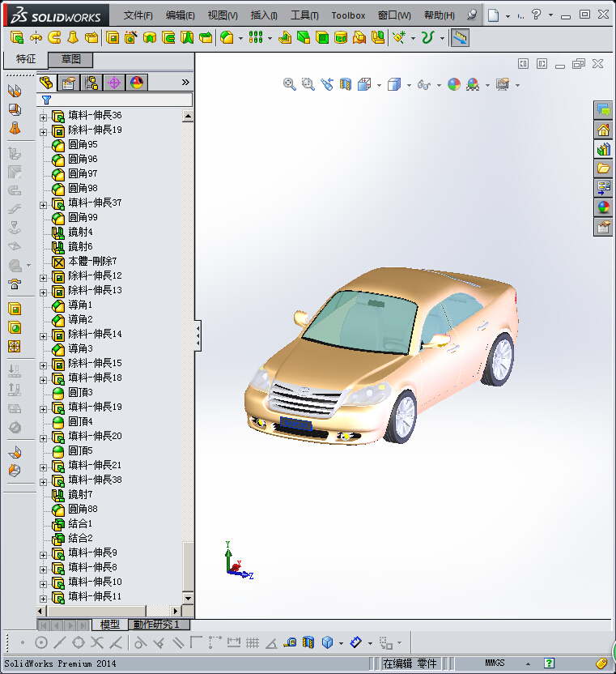The width and height of the screenshot is (616, 674).
Task: Click the Edit Appearance color ball icon
Action: 454,84
